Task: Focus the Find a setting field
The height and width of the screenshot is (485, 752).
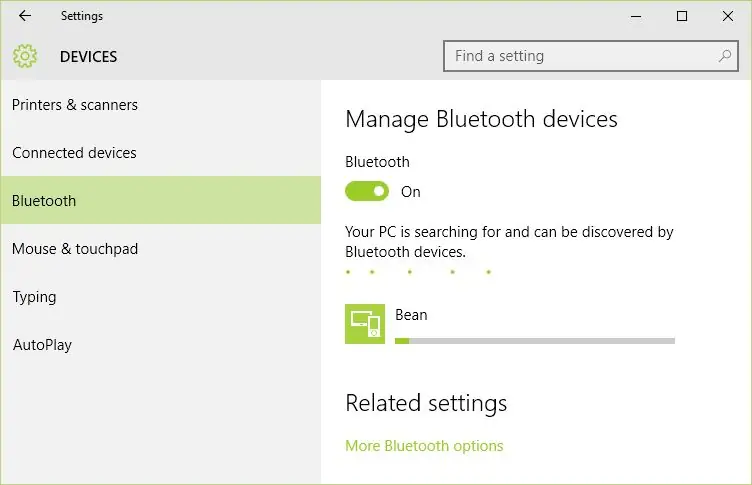Action: point(590,56)
